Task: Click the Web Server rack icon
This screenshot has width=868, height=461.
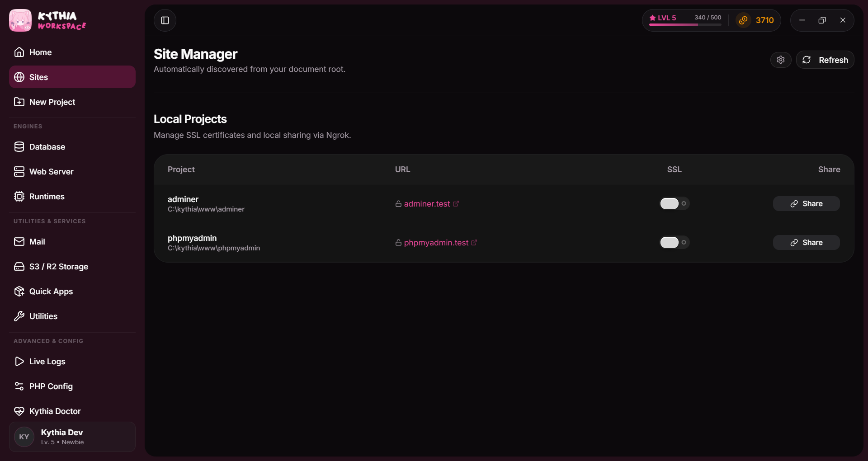Action: coord(19,172)
